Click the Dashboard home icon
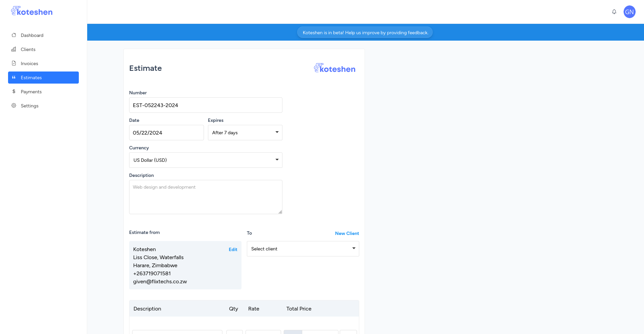This screenshot has width=644, height=334. (x=14, y=35)
